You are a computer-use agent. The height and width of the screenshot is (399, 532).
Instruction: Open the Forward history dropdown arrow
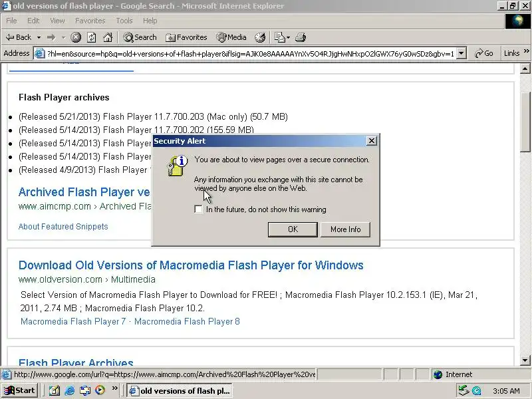[63, 37]
